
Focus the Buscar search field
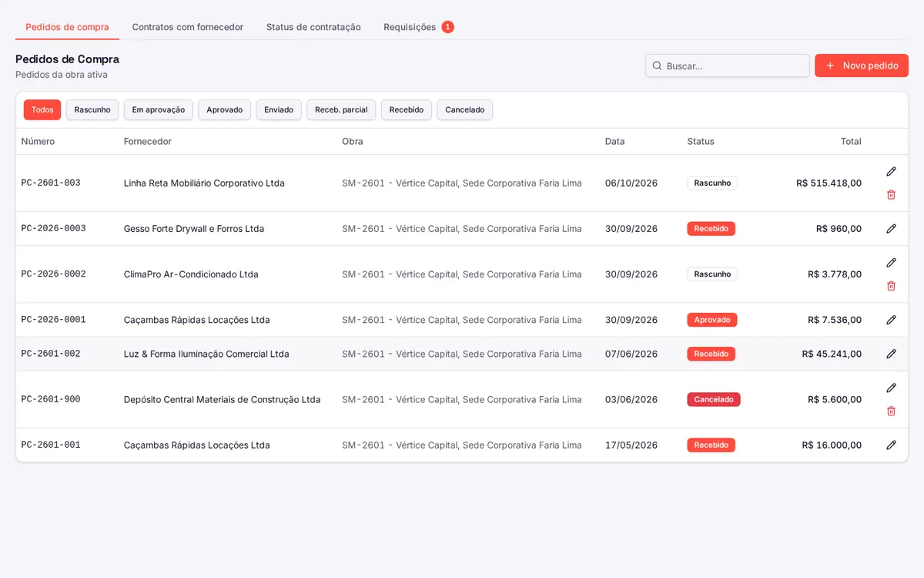point(728,66)
